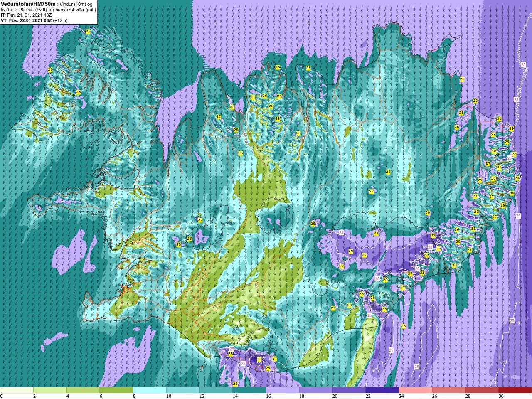Click the olive green 6–8 m/s legend swatch
Image resolution: width=532 pixels, height=399 pixels.
click(116, 390)
